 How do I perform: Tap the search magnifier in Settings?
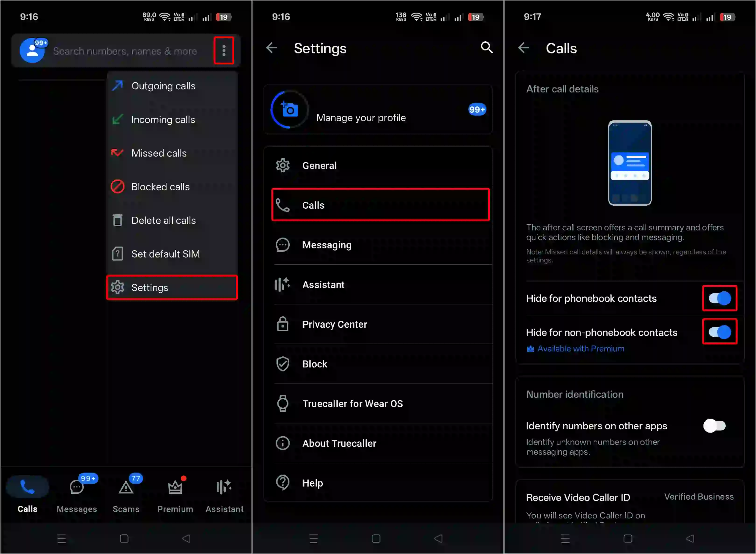coord(486,48)
